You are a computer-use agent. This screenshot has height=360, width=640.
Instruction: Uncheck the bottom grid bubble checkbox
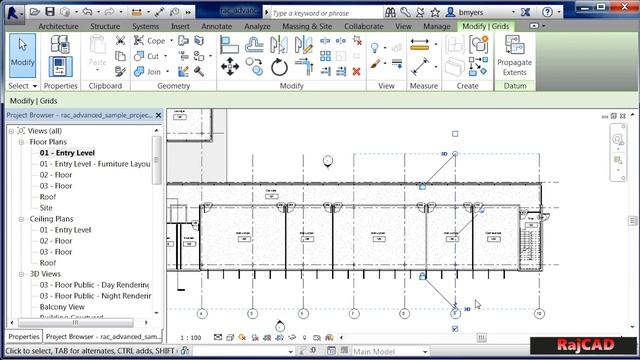(x=455, y=329)
